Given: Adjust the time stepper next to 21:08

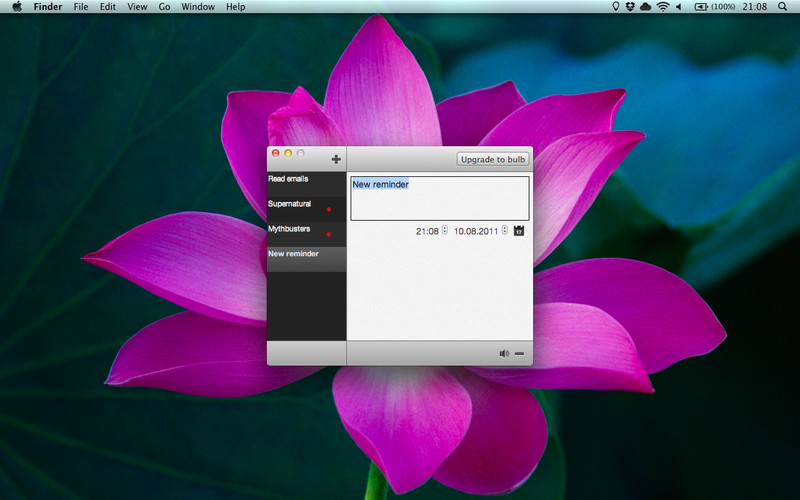Looking at the screenshot, I should (445, 231).
